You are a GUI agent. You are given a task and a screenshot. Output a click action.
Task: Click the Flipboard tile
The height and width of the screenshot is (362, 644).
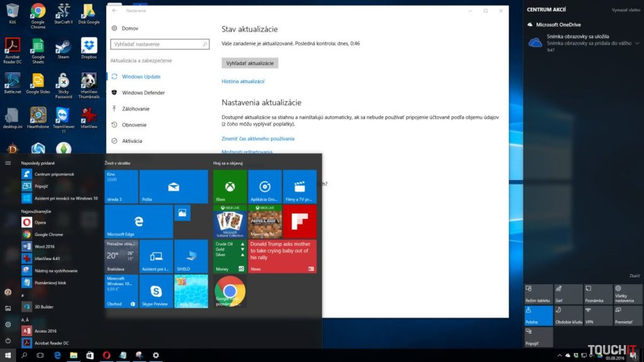[x=299, y=221]
